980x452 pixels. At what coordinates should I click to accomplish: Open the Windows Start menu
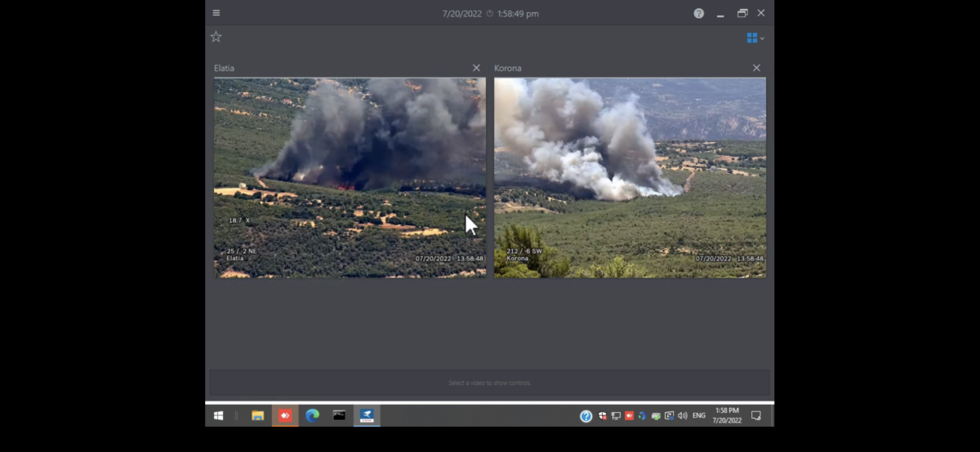click(218, 416)
